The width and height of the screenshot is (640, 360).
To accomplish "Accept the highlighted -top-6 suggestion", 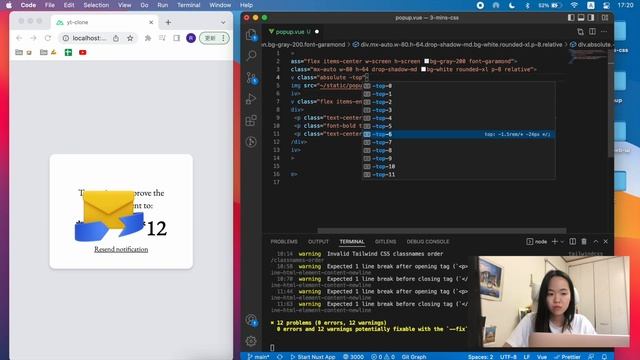I will (458, 134).
